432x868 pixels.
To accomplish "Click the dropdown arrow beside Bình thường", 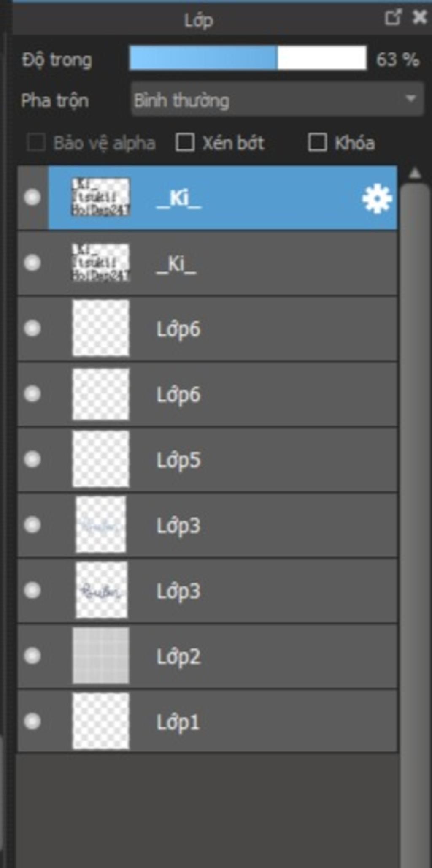I will tap(410, 99).
